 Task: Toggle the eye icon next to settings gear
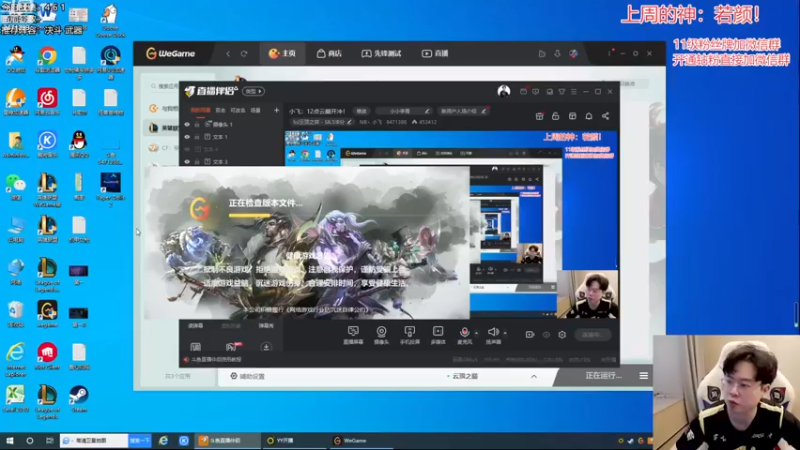(x=546, y=335)
